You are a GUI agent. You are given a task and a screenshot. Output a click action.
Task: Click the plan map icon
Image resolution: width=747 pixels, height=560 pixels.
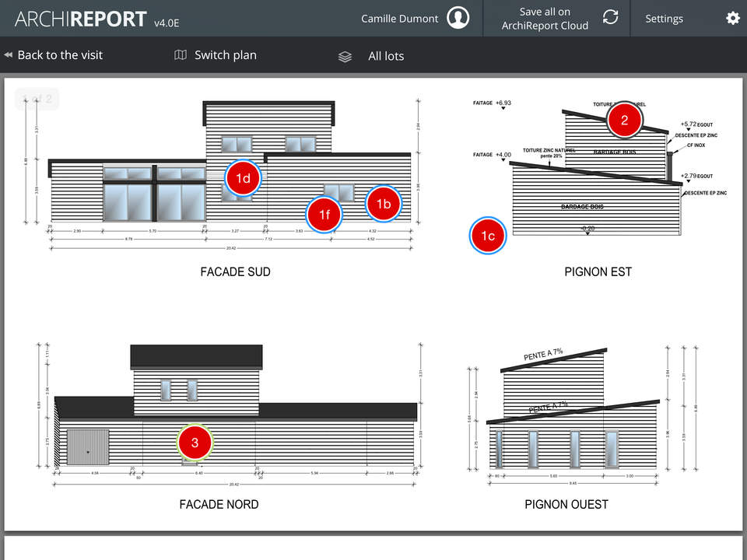(x=181, y=55)
